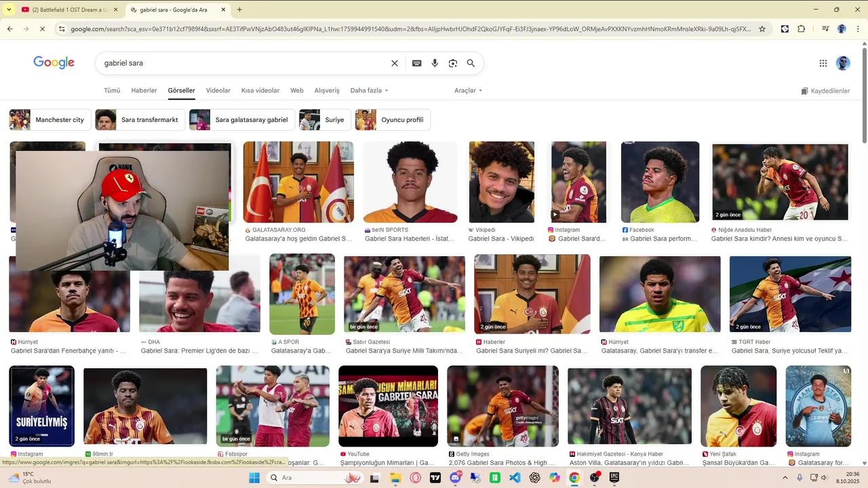868x488 pixels.
Task: Open TradingView from taskbar
Action: tap(435, 478)
